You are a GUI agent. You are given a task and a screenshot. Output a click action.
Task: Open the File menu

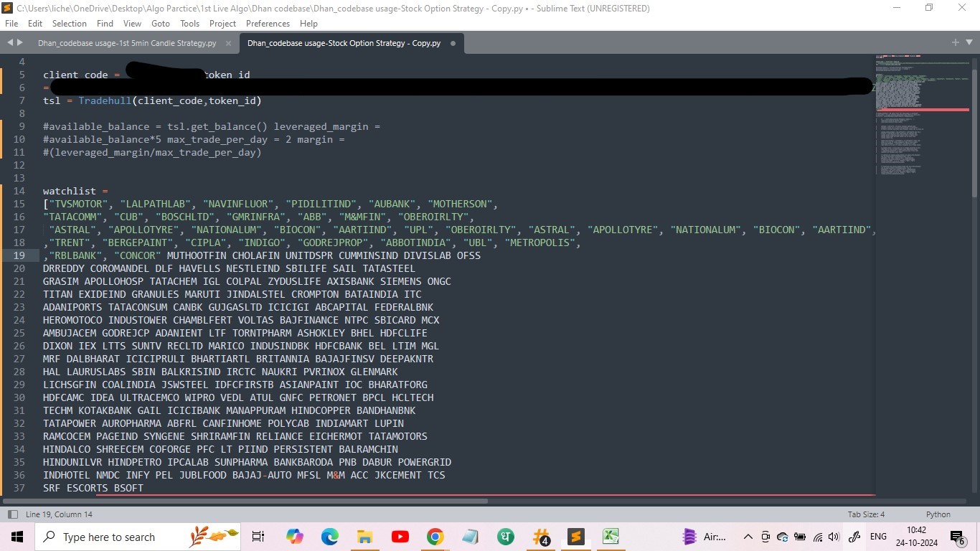point(11,24)
